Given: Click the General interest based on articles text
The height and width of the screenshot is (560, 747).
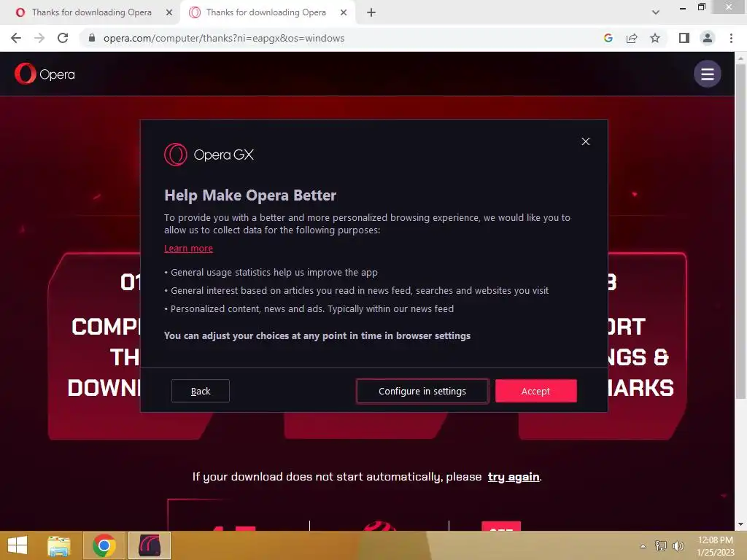Looking at the screenshot, I should (x=360, y=290).
